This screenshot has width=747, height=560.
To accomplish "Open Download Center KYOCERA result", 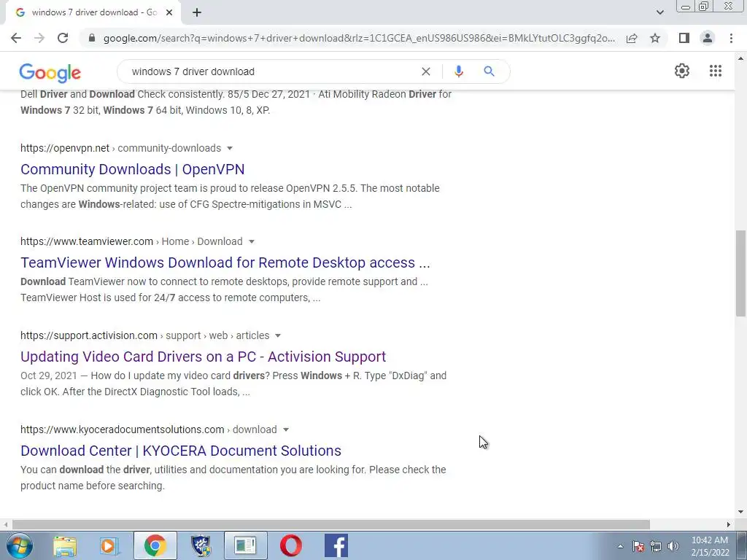I will [x=181, y=451].
